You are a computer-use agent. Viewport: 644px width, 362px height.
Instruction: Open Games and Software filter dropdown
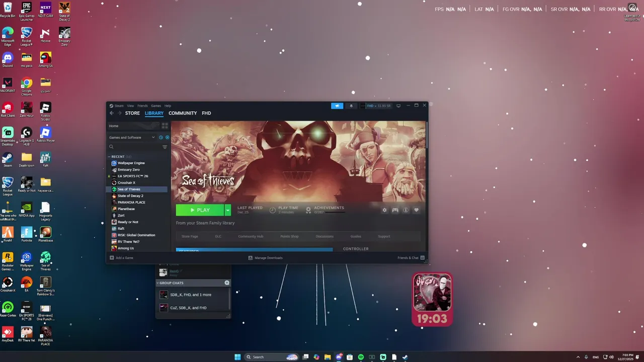132,137
